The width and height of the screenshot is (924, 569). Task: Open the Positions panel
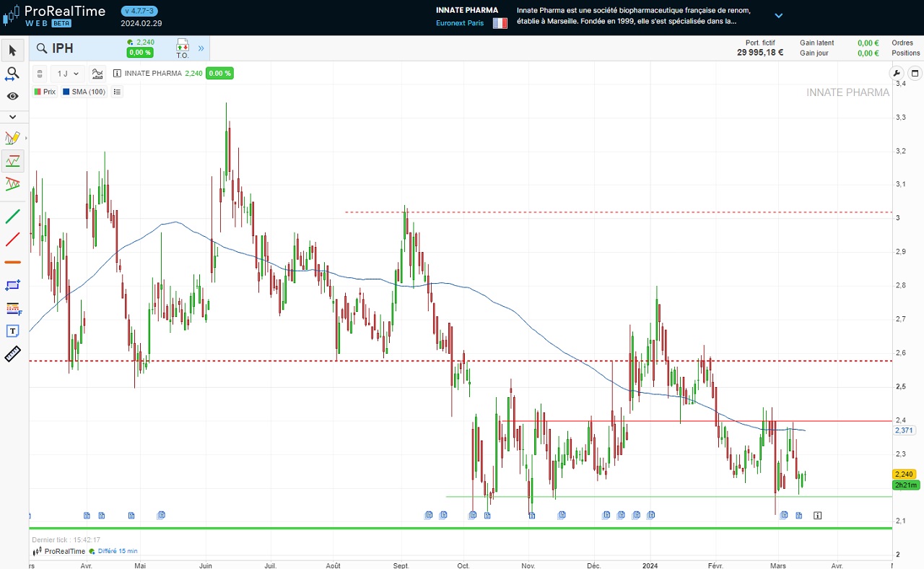tap(906, 53)
